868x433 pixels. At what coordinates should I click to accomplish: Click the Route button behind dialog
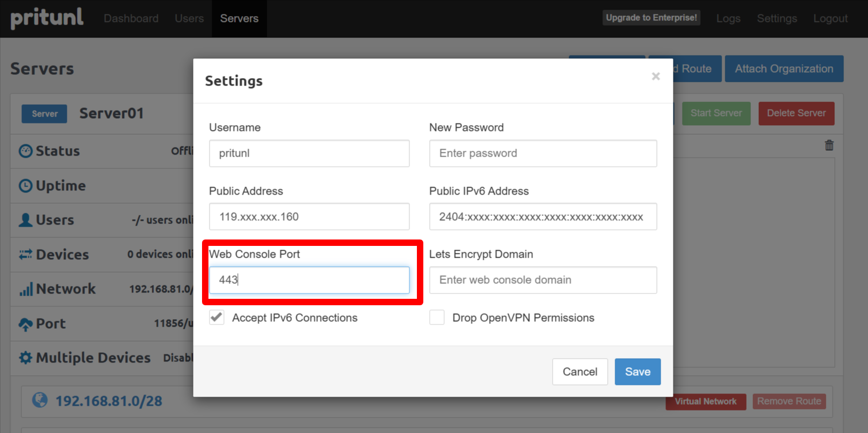click(x=697, y=68)
